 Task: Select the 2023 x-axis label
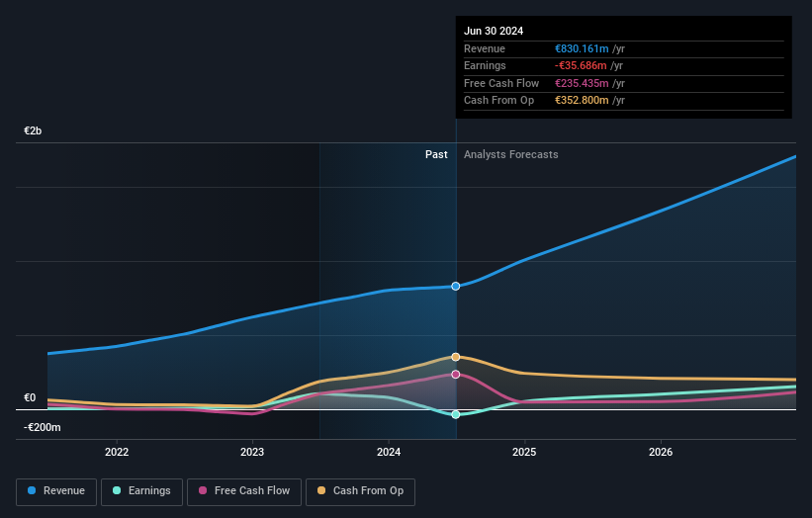(252, 452)
